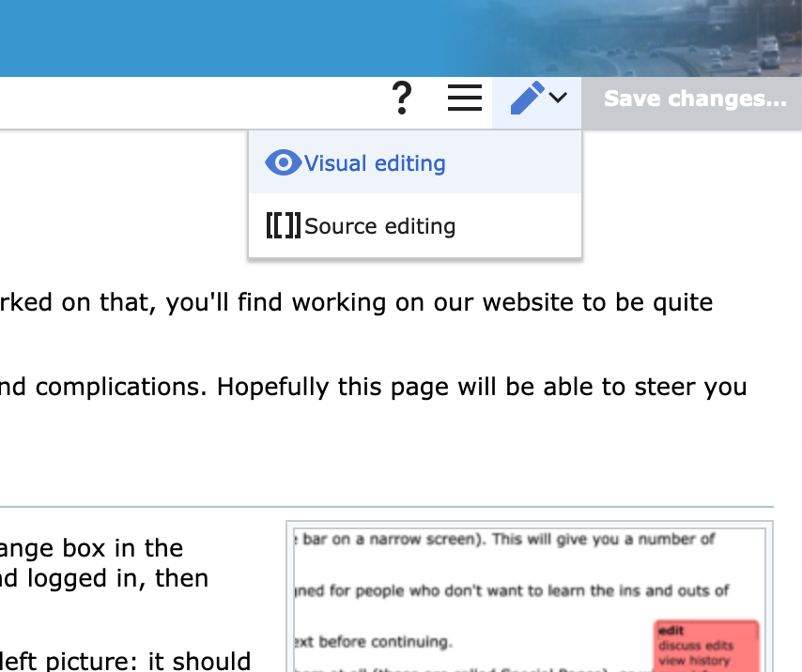802x672 pixels.
Task: Switch to Source editing mode
Action: pyautogui.click(x=379, y=226)
